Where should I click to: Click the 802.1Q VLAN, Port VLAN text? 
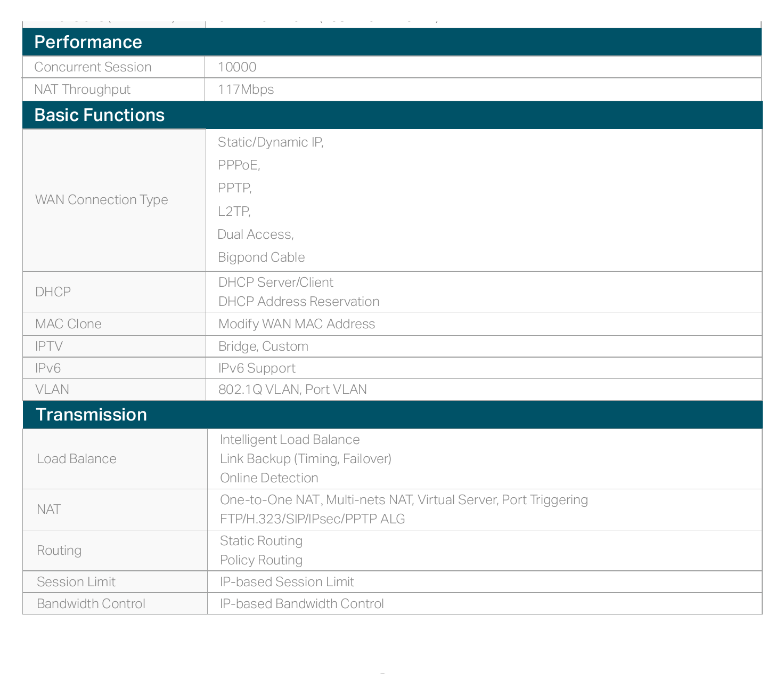(x=292, y=390)
